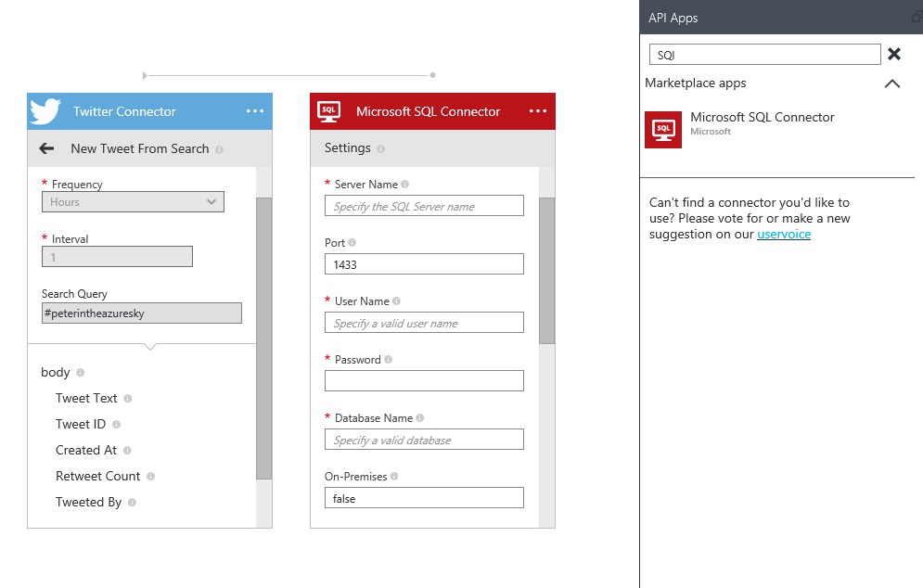Select Tweet Text output from body
923x588 pixels.
[x=86, y=398]
